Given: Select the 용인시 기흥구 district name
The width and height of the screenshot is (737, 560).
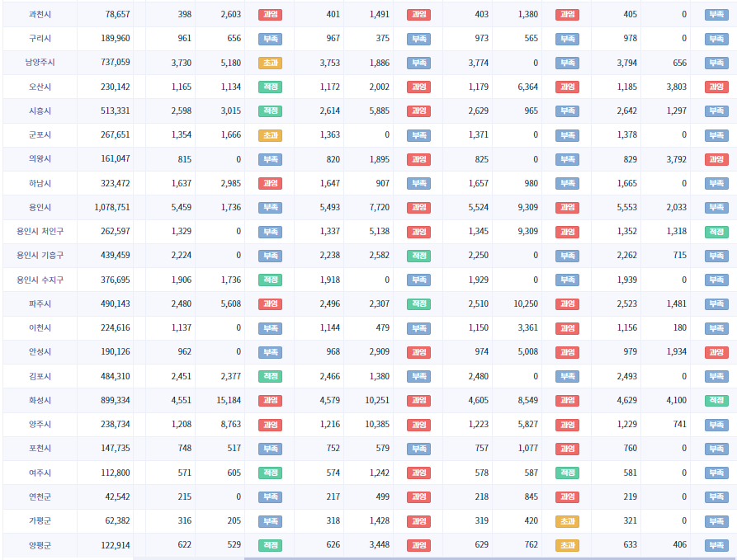Looking at the screenshot, I should point(40,255).
